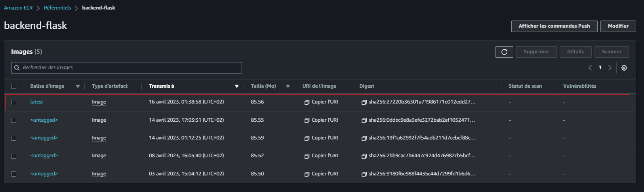Image resolution: width=644 pixels, height=192 pixels.
Task: Click Image artefact type in latest row
Action: click(x=99, y=102)
